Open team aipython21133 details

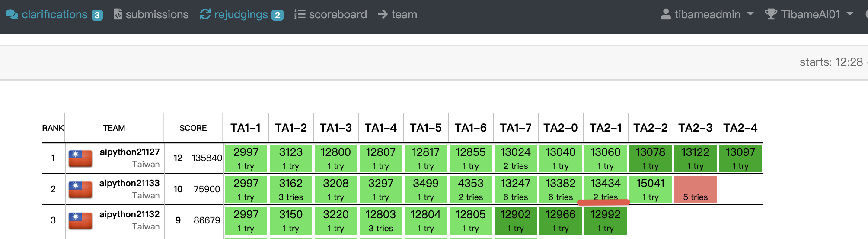pyautogui.click(x=129, y=183)
